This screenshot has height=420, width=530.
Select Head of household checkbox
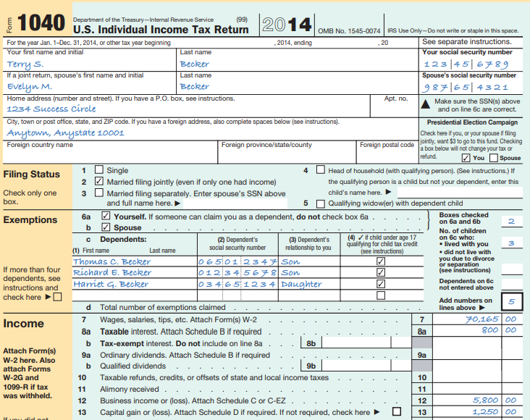(x=321, y=169)
